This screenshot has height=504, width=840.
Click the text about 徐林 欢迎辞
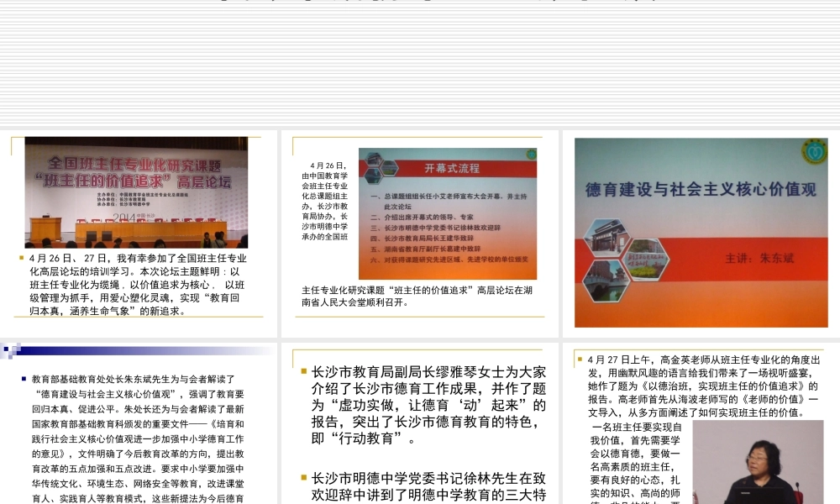coord(428,486)
